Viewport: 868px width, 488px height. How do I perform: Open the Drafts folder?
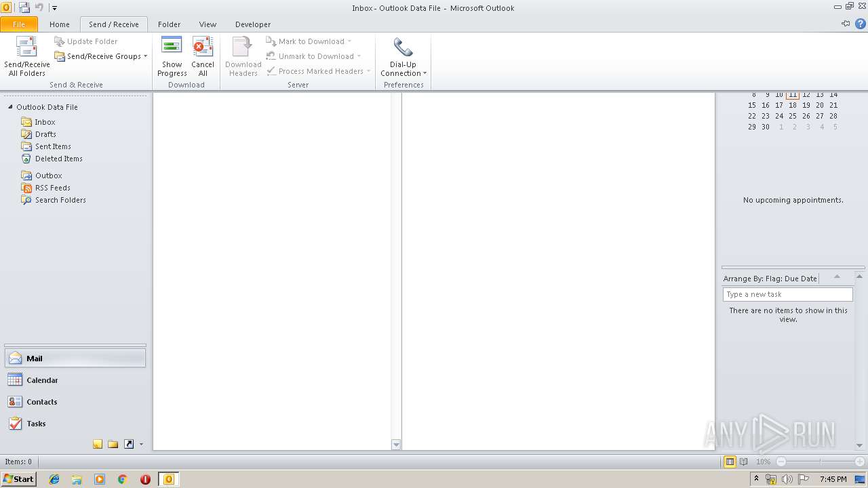click(45, 134)
